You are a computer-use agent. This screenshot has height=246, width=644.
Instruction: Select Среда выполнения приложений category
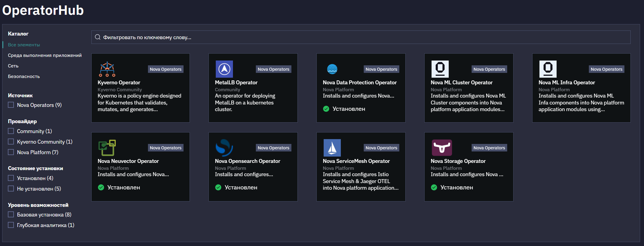(45, 55)
